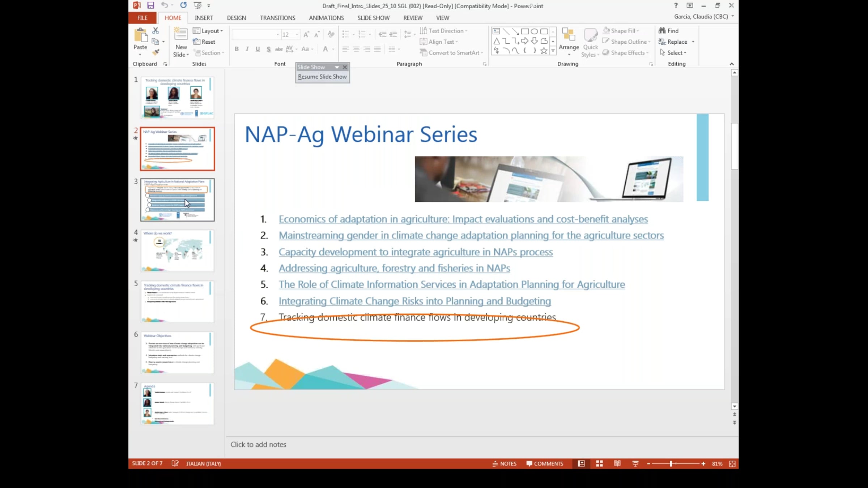868x488 pixels.
Task: Open the Arrange tool
Action: click(x=569, y=42)
